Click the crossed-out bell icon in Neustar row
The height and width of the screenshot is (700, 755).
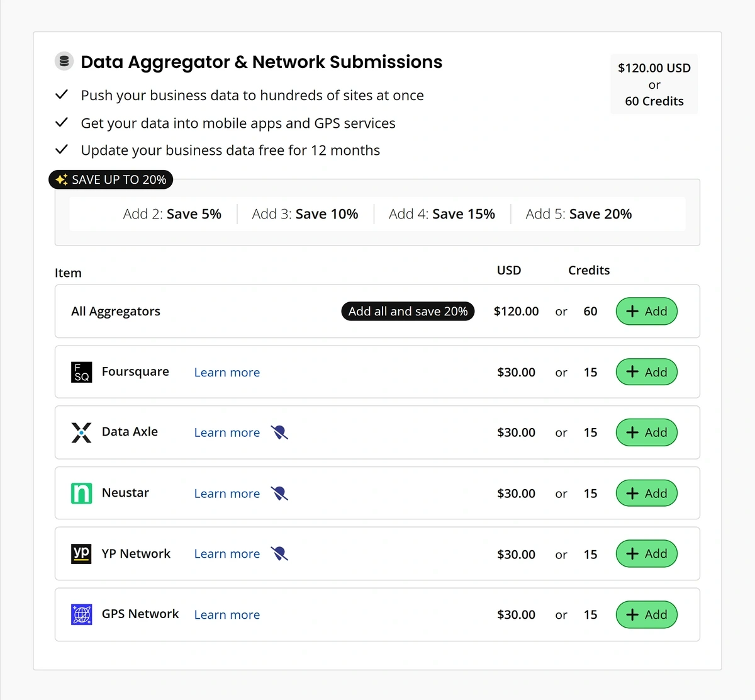[x=279, y=494]
